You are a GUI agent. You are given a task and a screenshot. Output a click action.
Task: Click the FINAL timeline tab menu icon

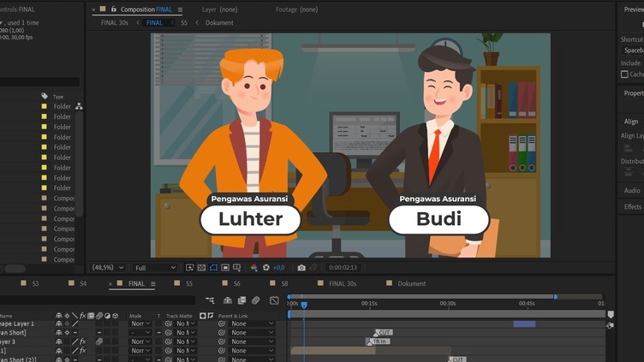tap(152, 283)
